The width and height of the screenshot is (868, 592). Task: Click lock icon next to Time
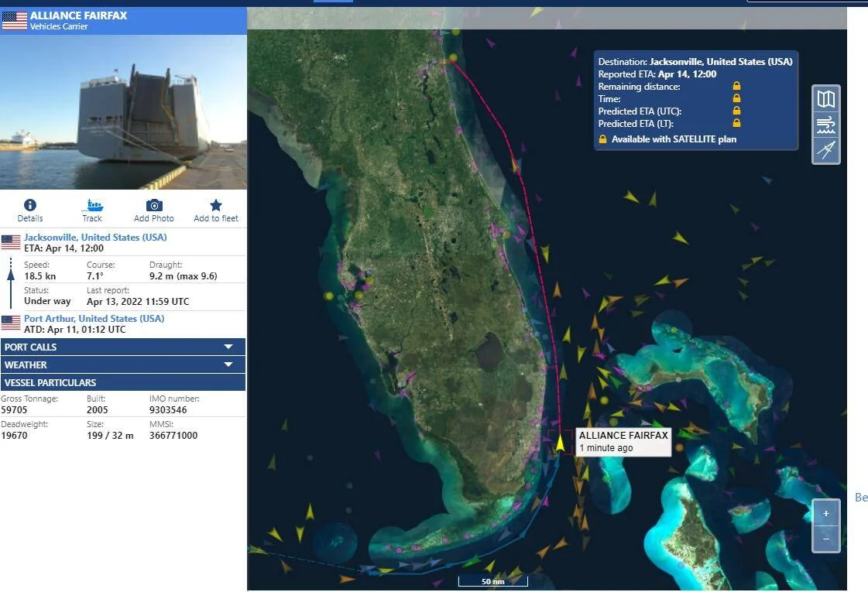(x=736, y=98)
